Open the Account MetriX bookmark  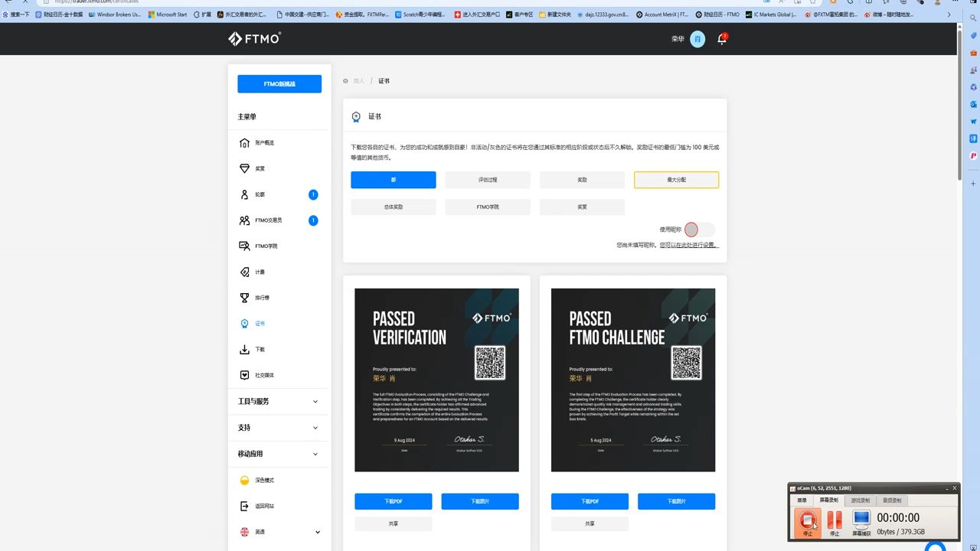click(662, 15)
